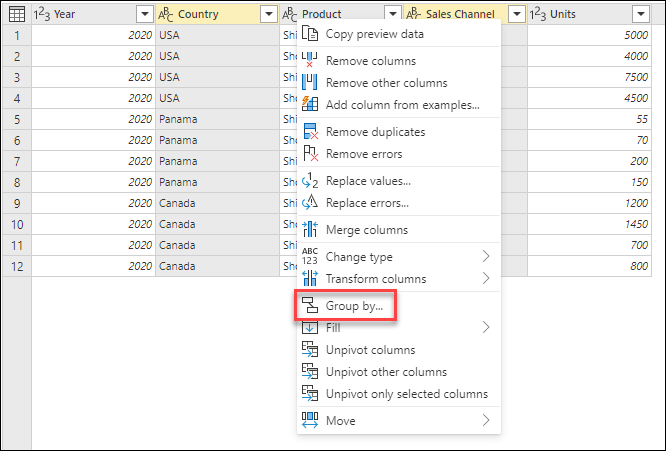Open the Year column filter dropdown

(144, 14)
